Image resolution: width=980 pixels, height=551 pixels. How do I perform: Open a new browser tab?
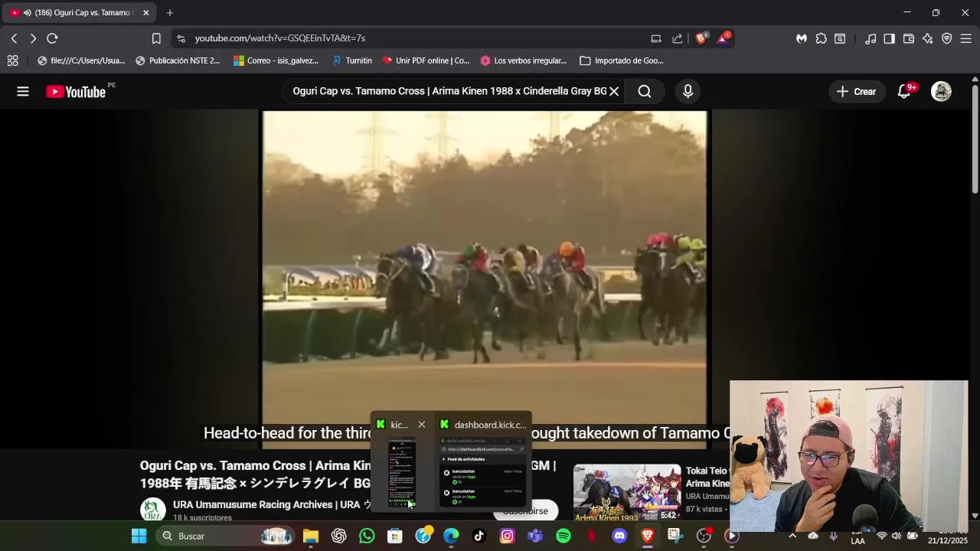click(170, 13)
